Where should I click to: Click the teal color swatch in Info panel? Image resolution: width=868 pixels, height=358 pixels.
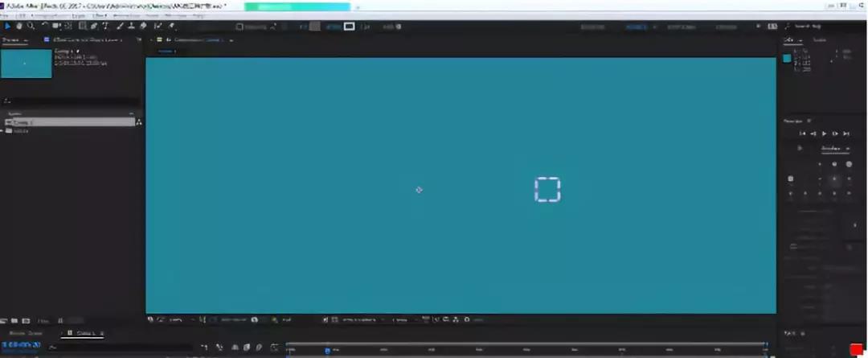coord(787,58)
